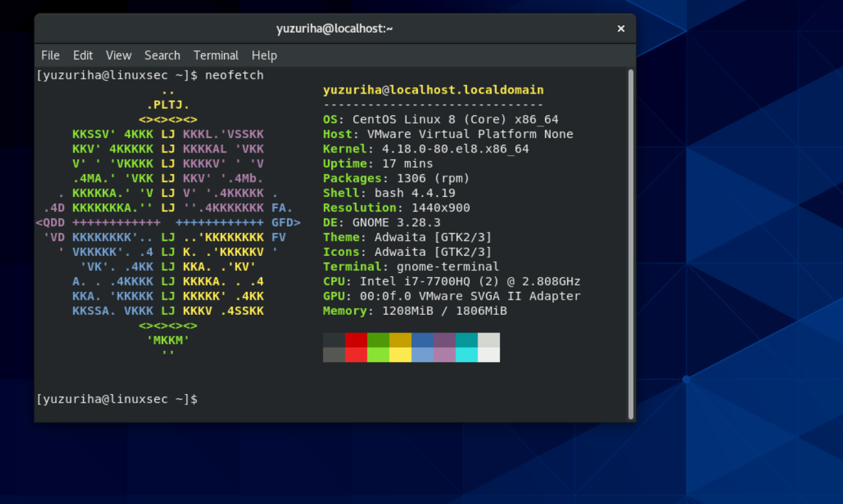Screen dimensions: 843x504
Task: Open the Terminal menu
Action: point(216,56)
